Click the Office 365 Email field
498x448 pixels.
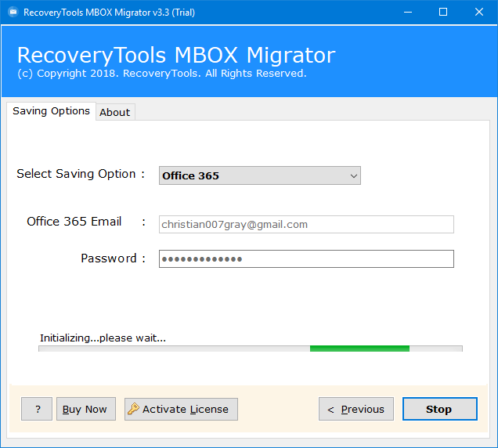click(306, 224)
